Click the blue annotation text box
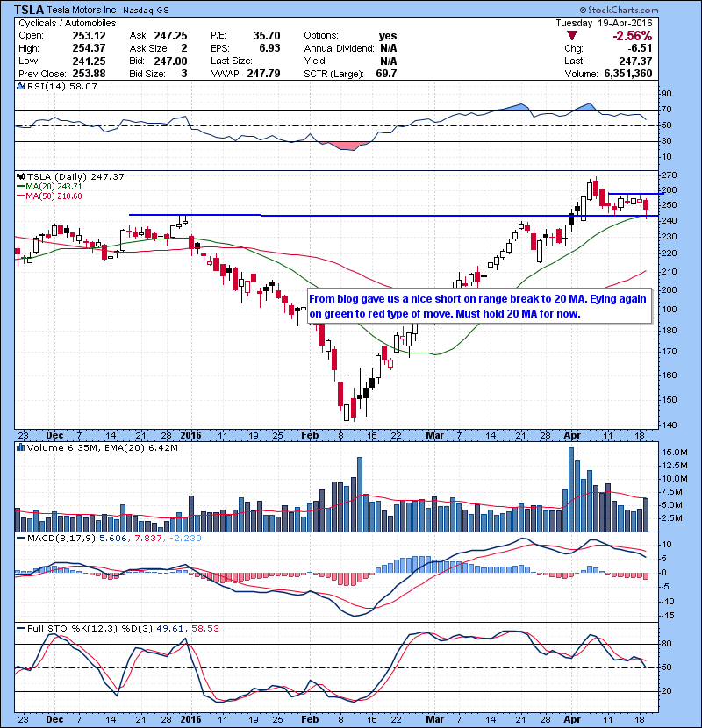 coord(479,306)
